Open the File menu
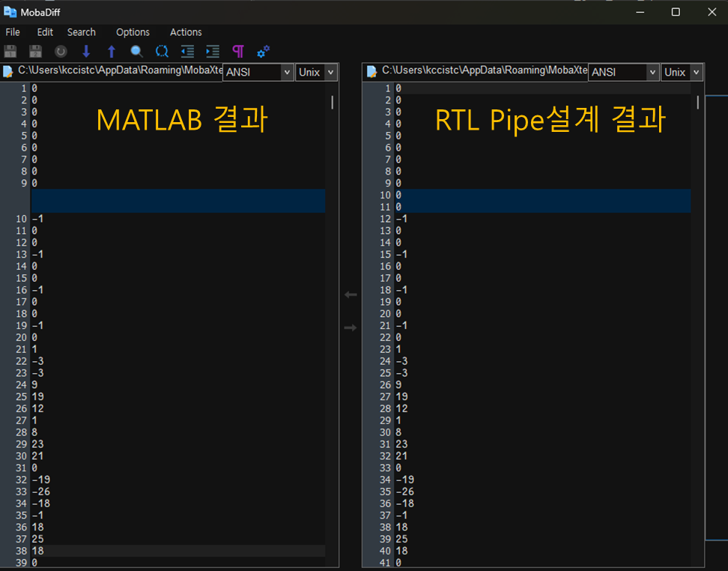The width and height of the screenshot is (728, 571). pyautogui.click(x=13, y=32)
